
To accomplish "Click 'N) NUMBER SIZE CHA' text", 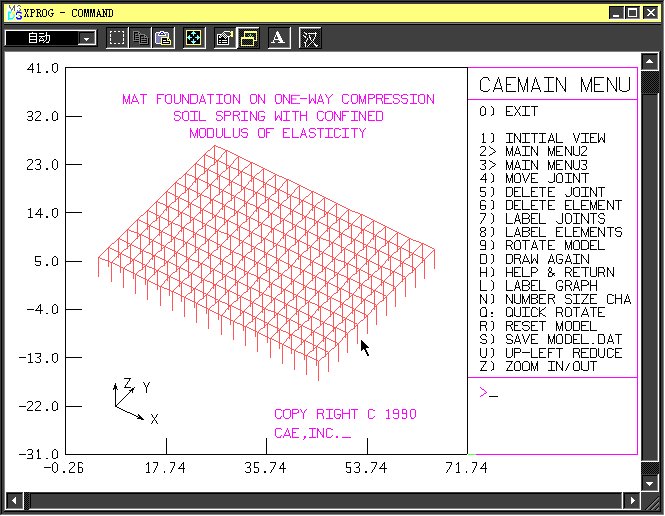I will [555, 299].
